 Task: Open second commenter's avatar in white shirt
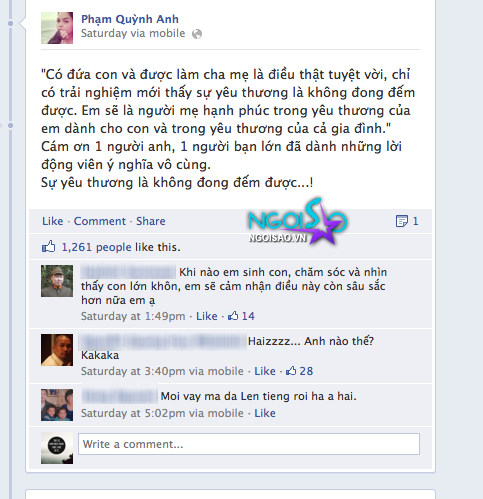[x=57, y=350]
